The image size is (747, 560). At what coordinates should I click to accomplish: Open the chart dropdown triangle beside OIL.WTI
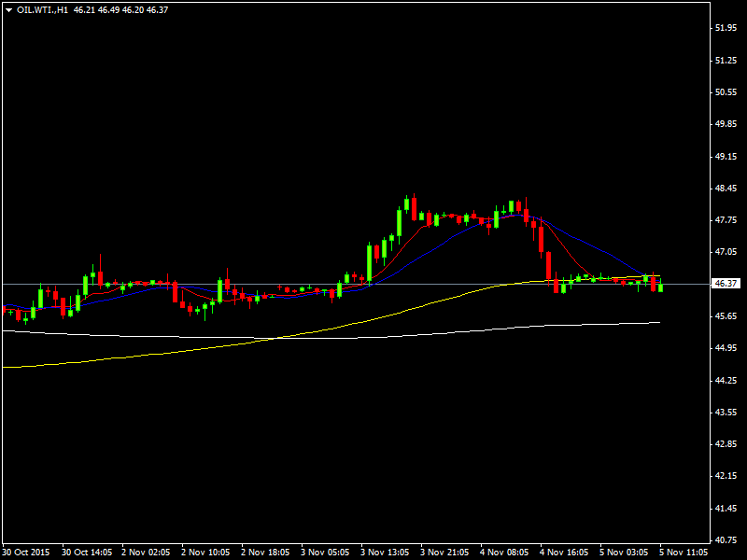(x=8, y=10)
